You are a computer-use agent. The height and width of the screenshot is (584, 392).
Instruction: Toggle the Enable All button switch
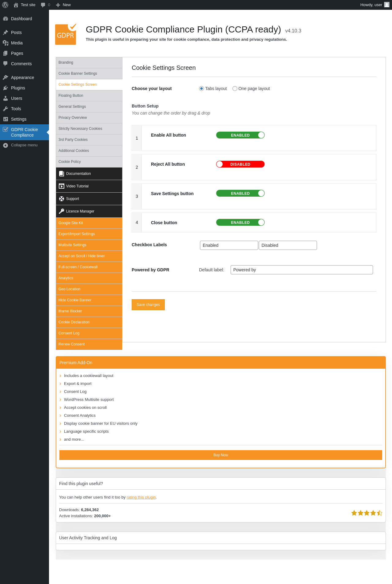click(240, 135)
